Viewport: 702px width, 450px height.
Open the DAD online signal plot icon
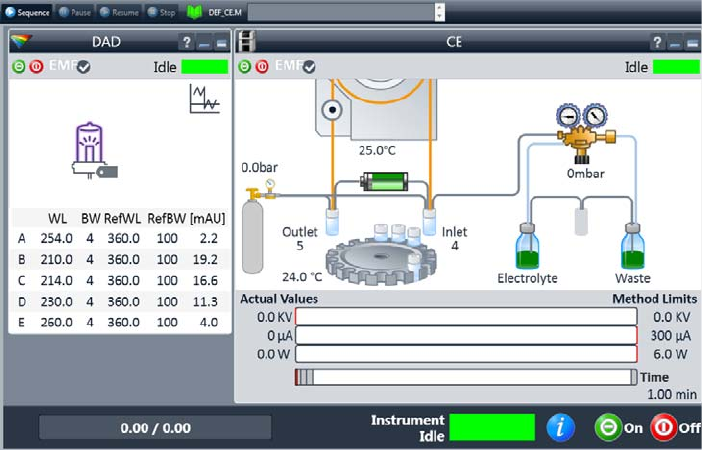tap(205, 99)
